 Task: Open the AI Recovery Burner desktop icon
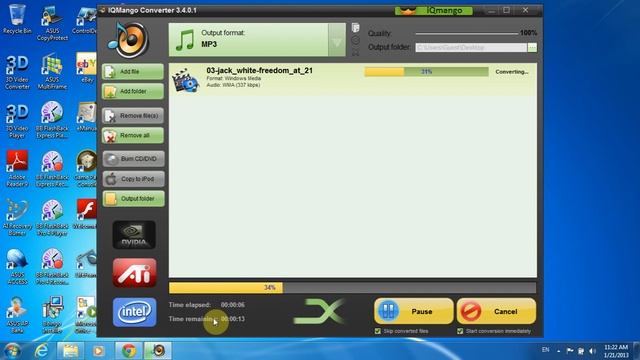click(x=17, y=218)
